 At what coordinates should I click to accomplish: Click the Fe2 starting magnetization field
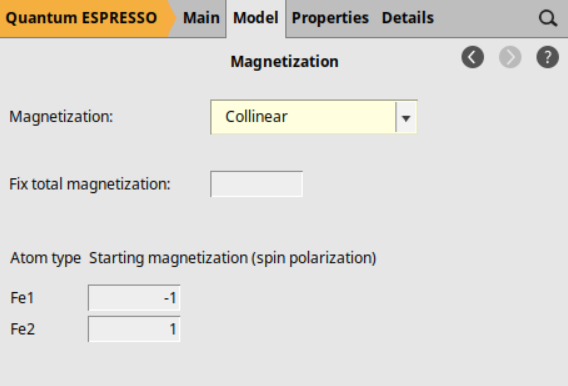coord(134,329)
